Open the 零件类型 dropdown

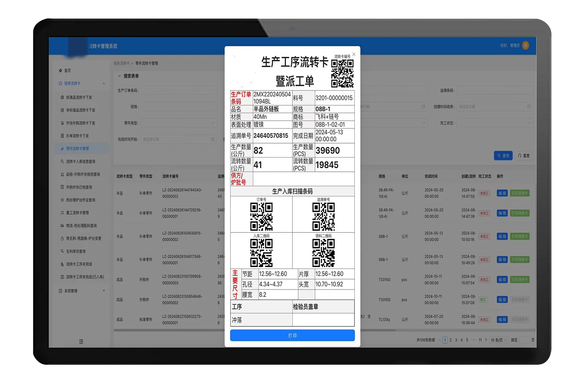[179, 123]
